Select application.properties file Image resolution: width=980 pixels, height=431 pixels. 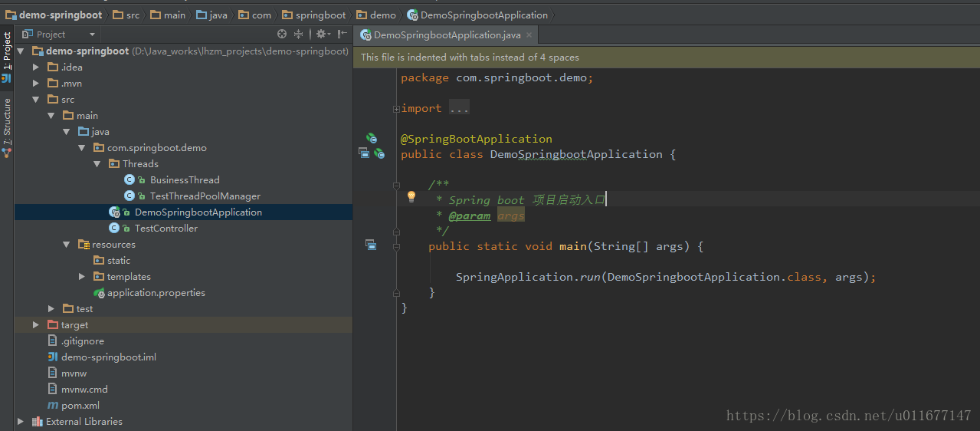[x=156, y=293]
